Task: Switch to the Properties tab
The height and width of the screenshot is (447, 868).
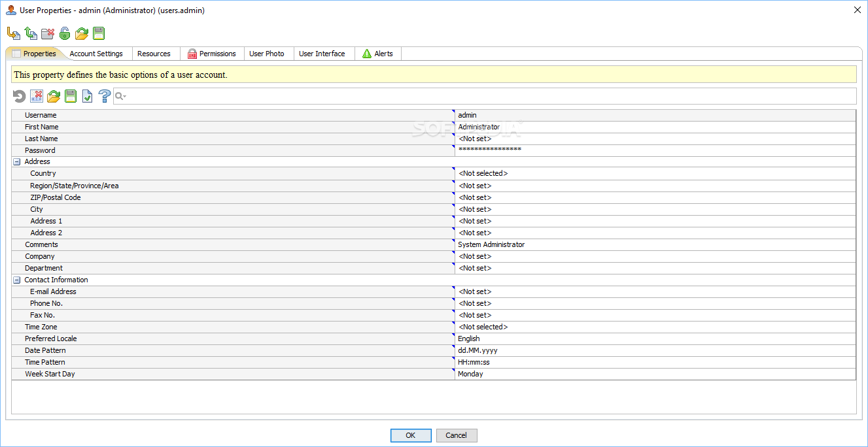Action: (x=34, y=54)
